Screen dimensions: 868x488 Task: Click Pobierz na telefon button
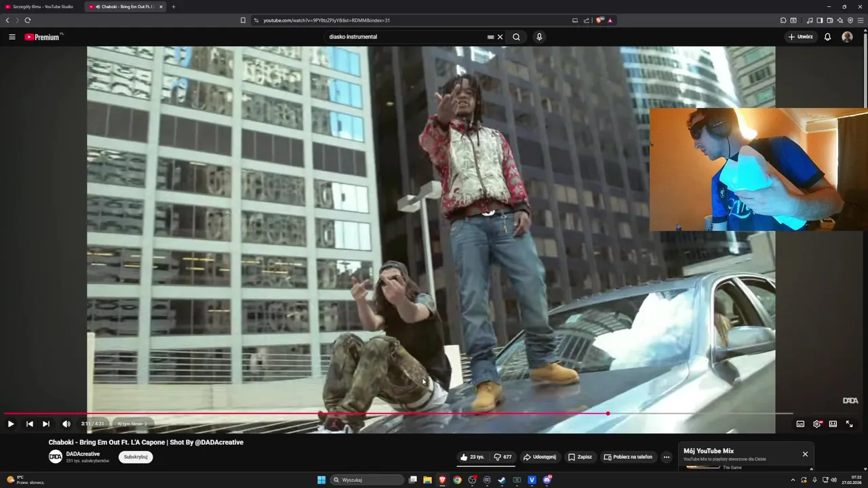pyautogui.click(x=628, y=457)
